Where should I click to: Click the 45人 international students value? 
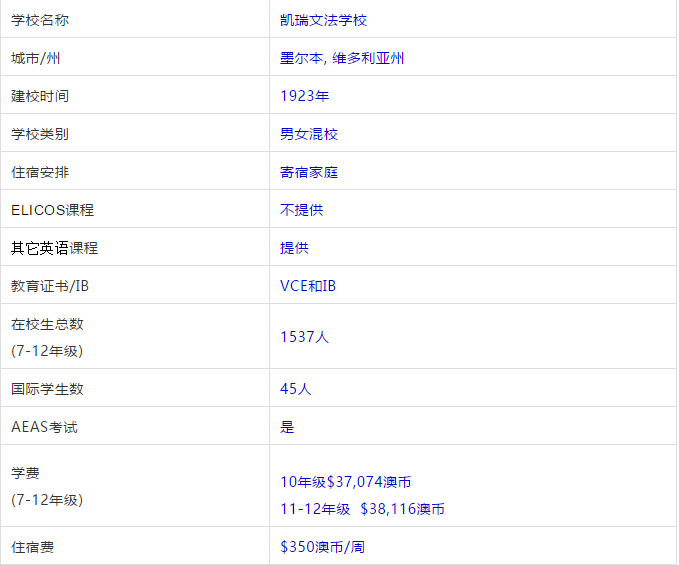coord(296,389)
